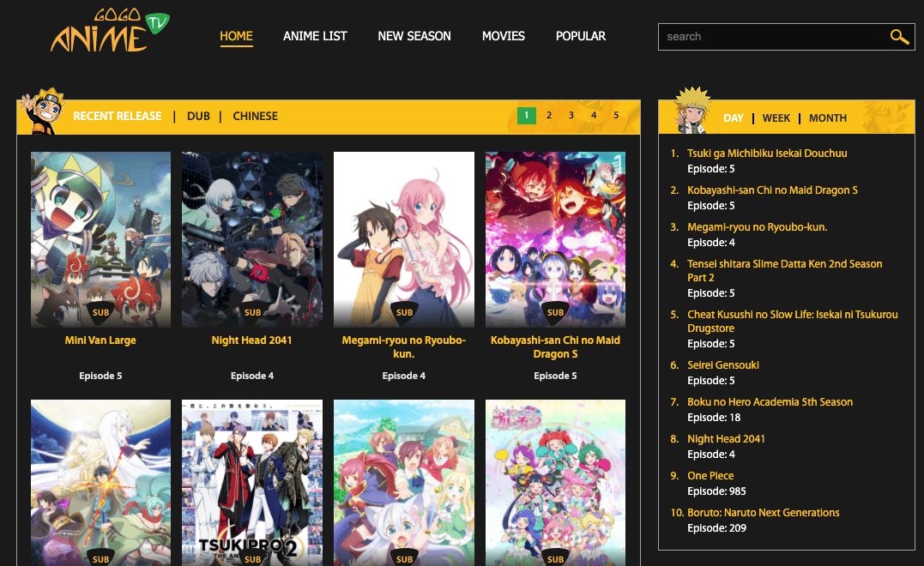Image resolution: width=924 pixels, height=566 pixels.
Task: Switch to the Month ranking tab
Action: (828, 117)
